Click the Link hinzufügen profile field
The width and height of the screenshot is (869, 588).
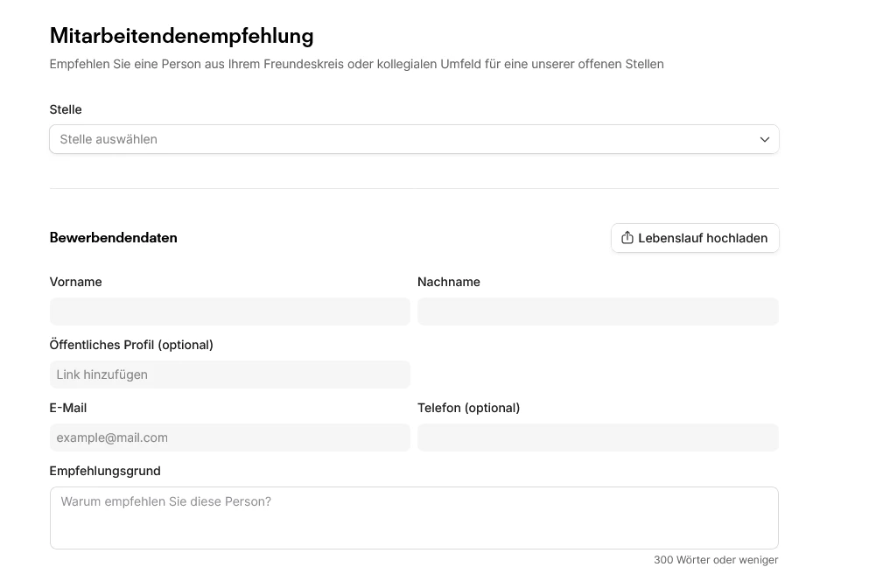[x=229, y=374]
